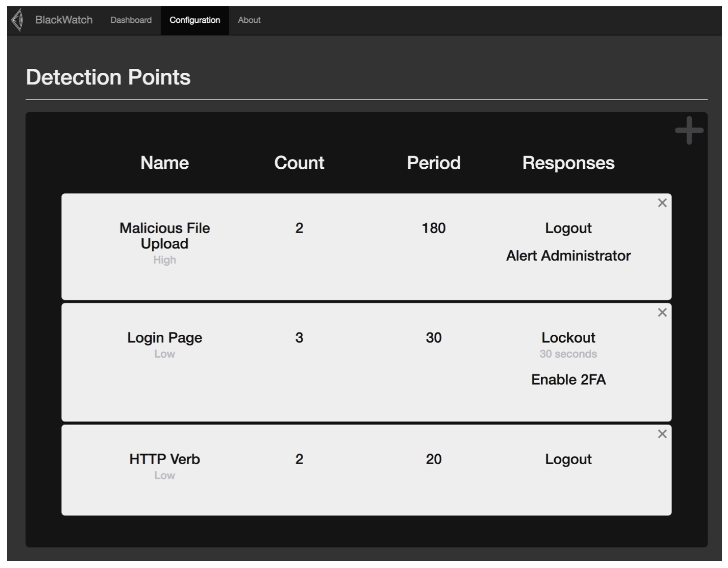Click the Alert Administrator response
Image resolution: width=728 pixels, height=568 pixels.
pyautogui.click(x=568, y=256)
